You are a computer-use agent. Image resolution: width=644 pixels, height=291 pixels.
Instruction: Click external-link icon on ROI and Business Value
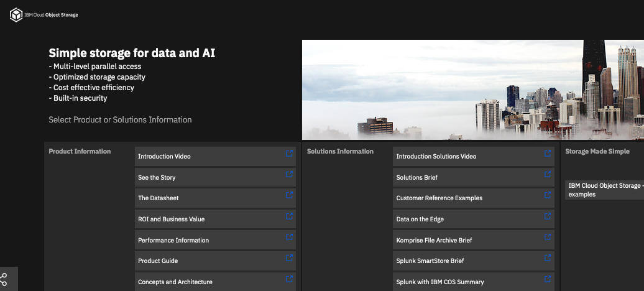[289, 216]
